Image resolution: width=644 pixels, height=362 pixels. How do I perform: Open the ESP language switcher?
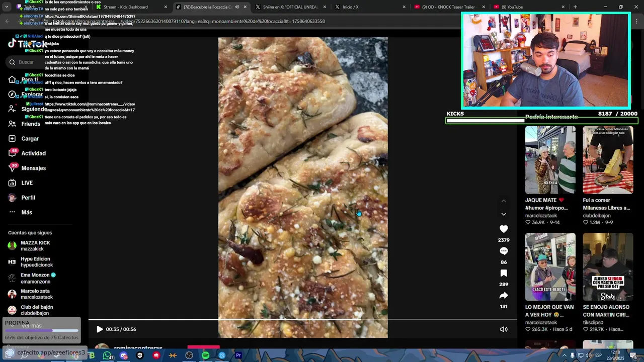click(x=599, y=355)
